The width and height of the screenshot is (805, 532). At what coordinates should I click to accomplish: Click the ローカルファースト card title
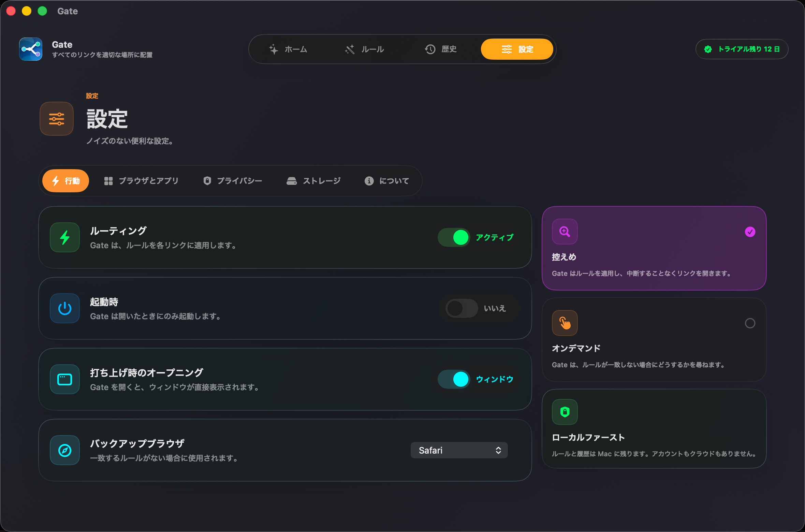[588, 438]
